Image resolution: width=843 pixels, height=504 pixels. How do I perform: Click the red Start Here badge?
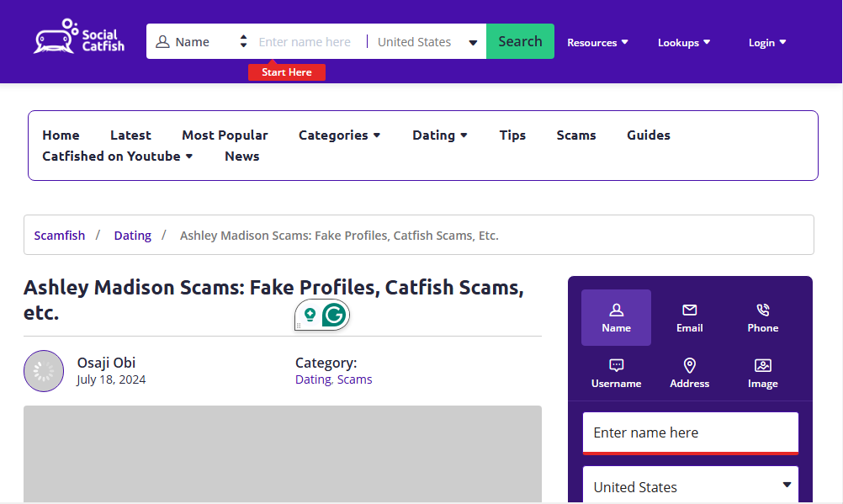coord(287,72)
